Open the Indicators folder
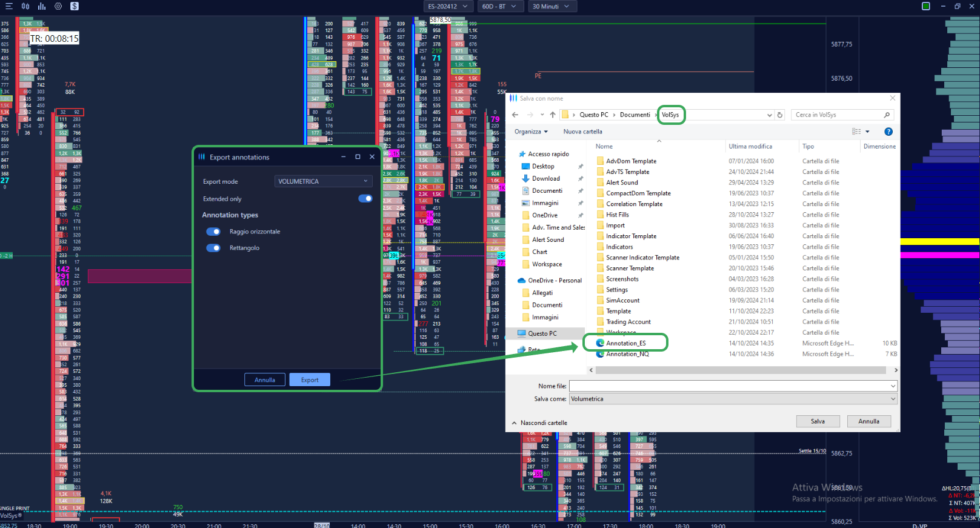This screenshot has height=528, width=980. [619, 247]
